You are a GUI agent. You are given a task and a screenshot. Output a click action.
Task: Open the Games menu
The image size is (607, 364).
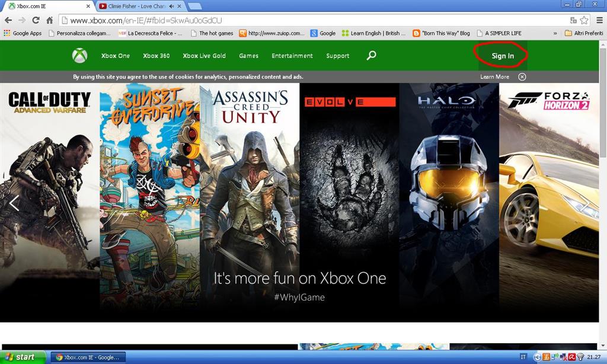pyautogui.click(x=248, y=55)
